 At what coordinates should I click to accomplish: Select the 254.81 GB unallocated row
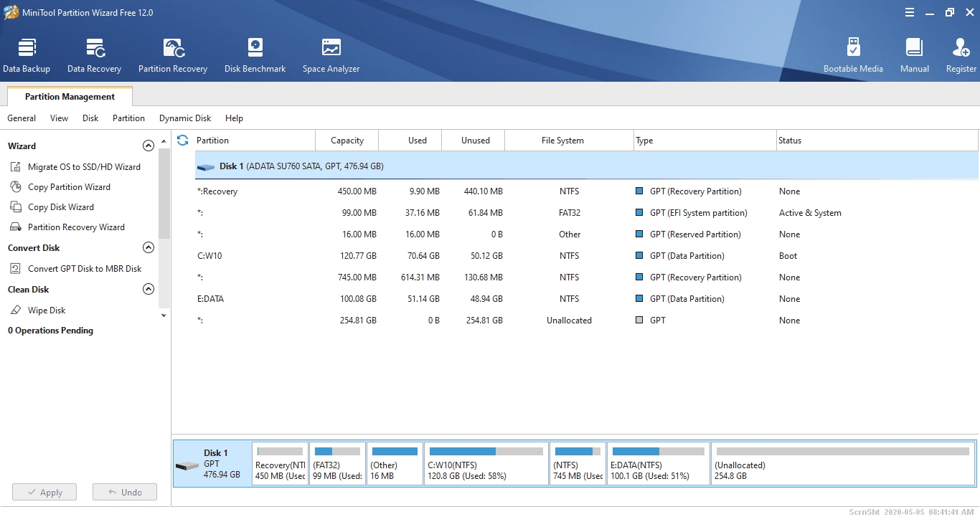[586, 321]
